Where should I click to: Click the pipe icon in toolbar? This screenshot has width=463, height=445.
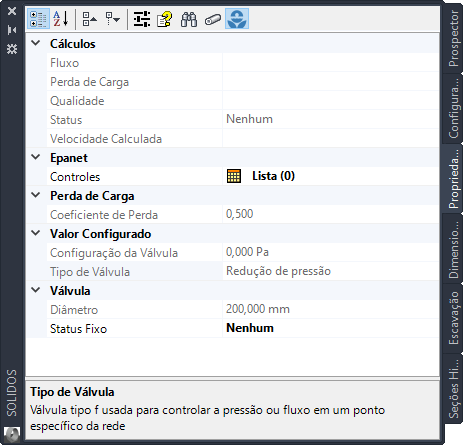tap(213, 19)
